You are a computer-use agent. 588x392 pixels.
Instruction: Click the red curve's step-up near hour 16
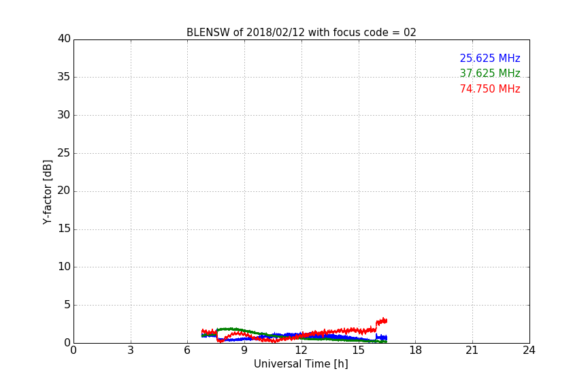[376, 325]
